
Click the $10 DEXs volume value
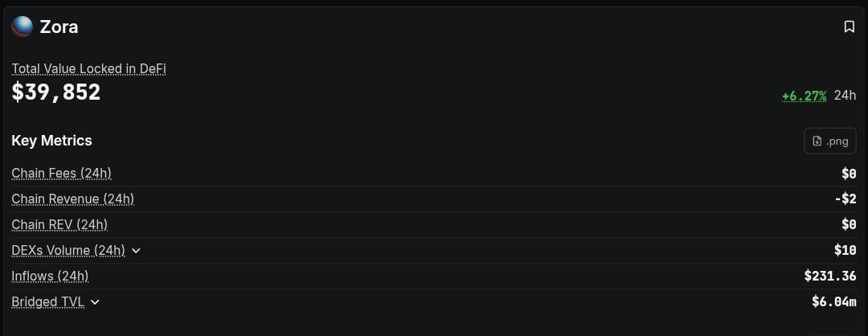pos(845,251)
